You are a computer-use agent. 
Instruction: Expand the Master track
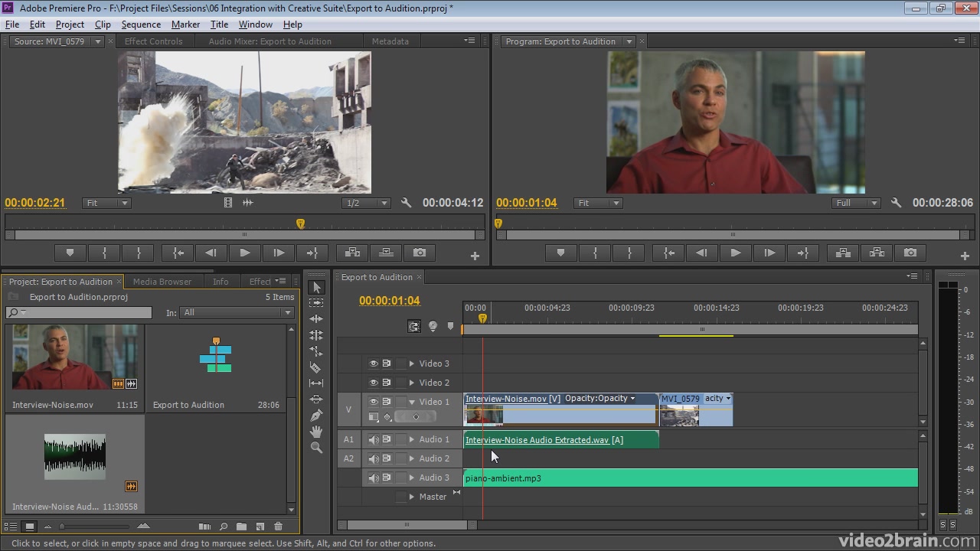coord(411,497)
